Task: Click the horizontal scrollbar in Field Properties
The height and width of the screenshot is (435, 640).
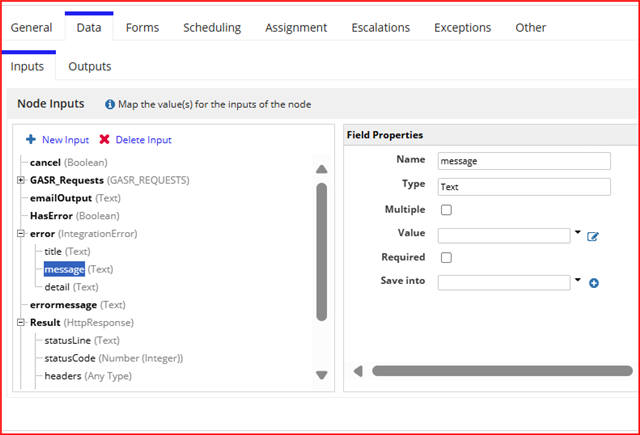Action: point(502,371)
